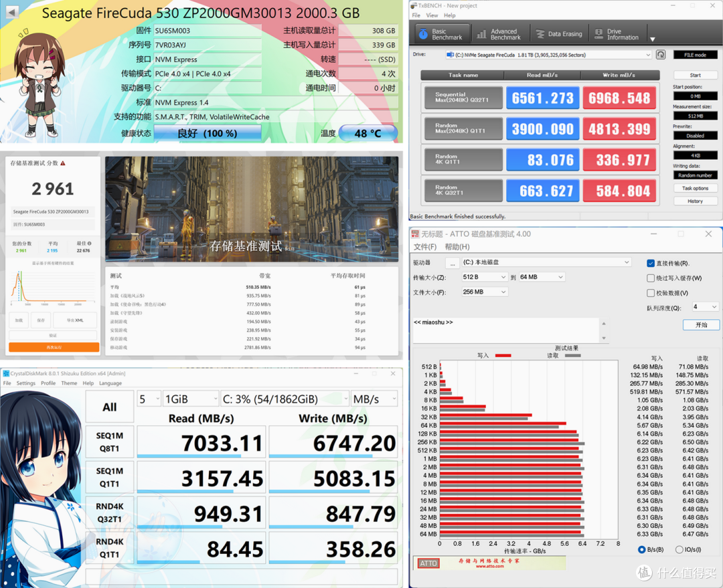Click the 导出 XML button
This screenshot has width=723, height=588.
75,320
